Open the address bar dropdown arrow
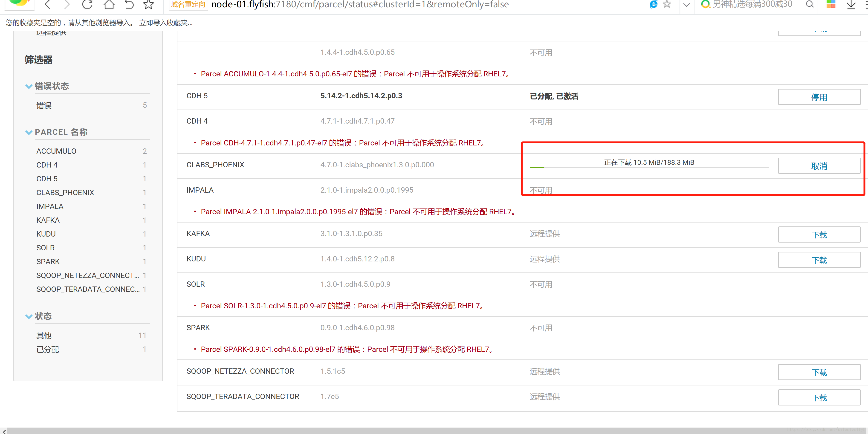Screen dimensions: 868x434 click(686, 5)
